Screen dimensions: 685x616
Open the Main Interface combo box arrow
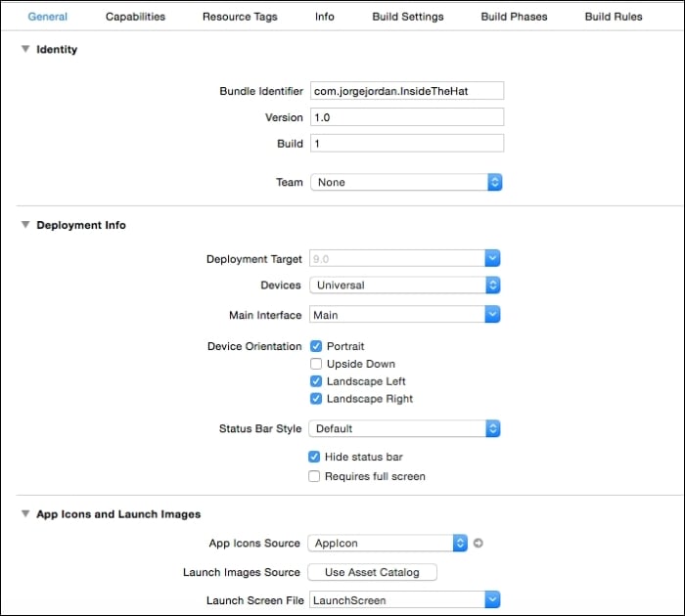point(492,314)
